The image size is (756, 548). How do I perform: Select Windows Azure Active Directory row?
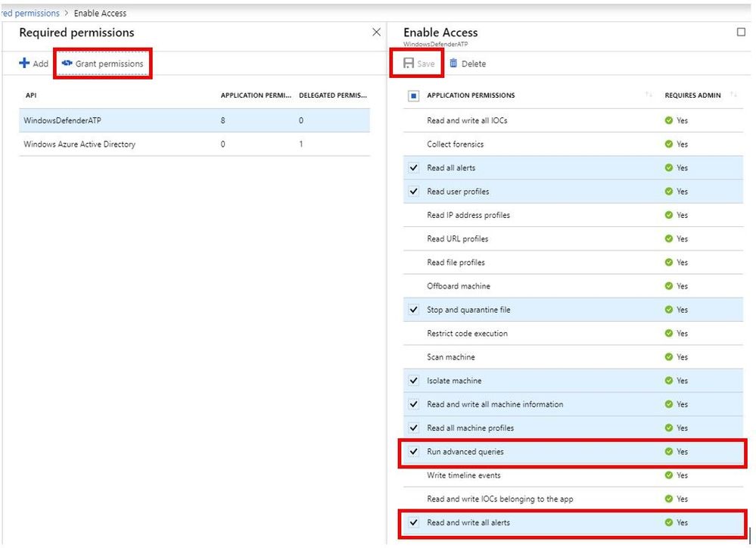pyautogui.click(x=194, y=145)
